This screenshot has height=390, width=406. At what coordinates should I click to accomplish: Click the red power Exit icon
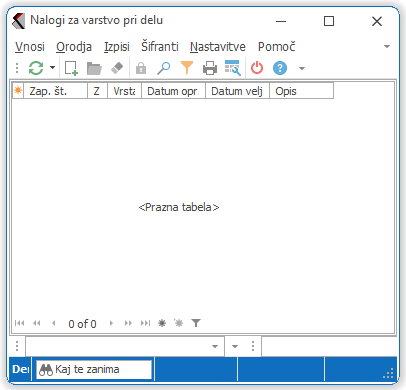click(257, 68)
